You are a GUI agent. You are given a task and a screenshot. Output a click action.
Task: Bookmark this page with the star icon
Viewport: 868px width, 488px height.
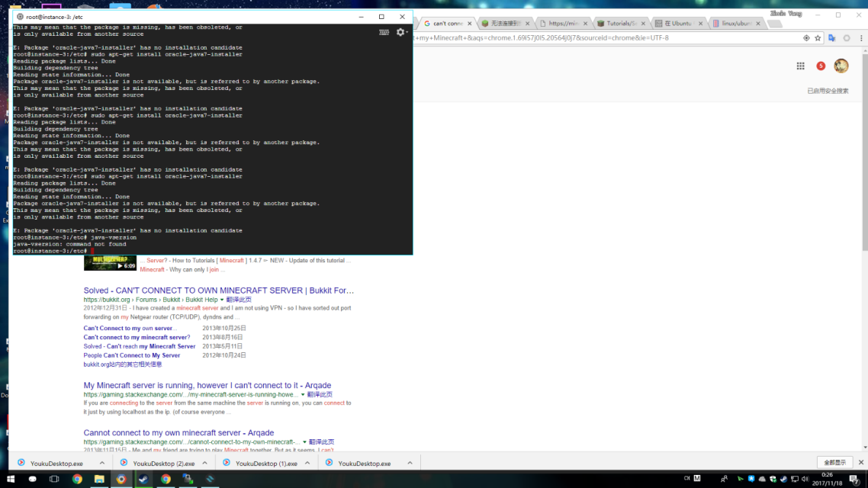(x=818, y=37)
